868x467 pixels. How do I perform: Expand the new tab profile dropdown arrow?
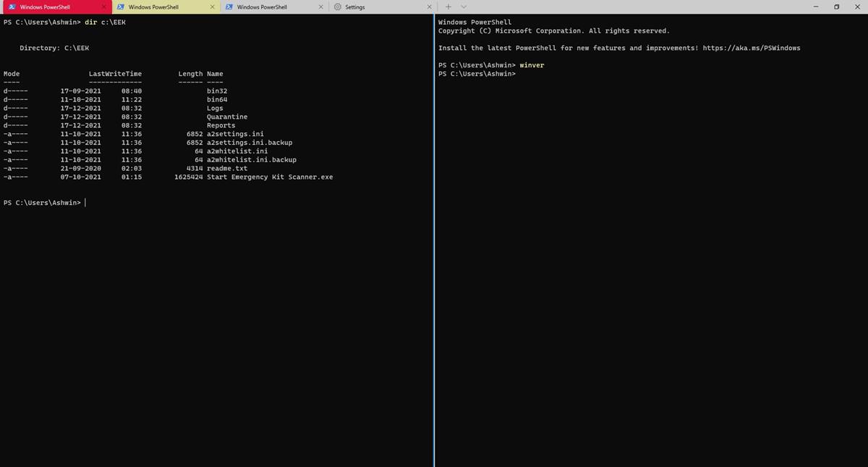[464, 7]
